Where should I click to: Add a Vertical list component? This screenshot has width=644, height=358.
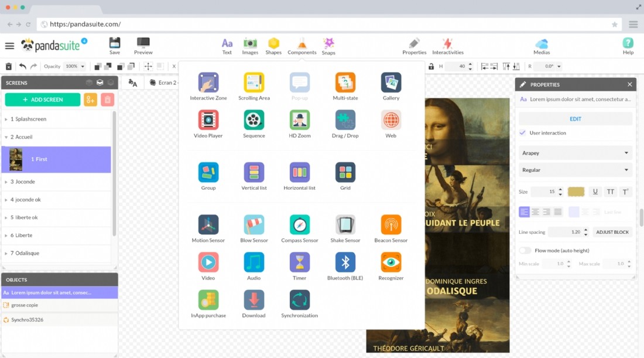point(254,172)
